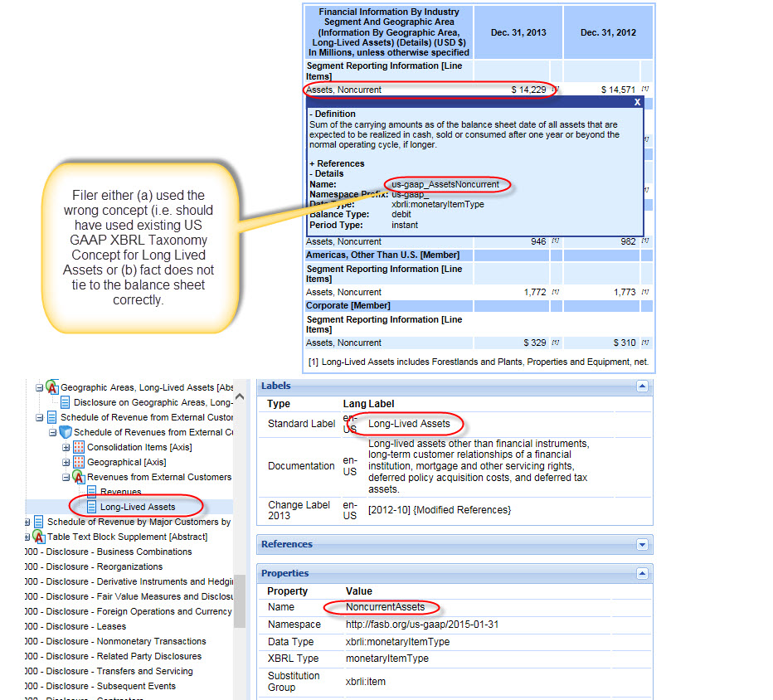Screen dimensions: 773x700
Task: Open Disclosure - Derivative Instruments and Hedging
Action: (x=129, y=581)
